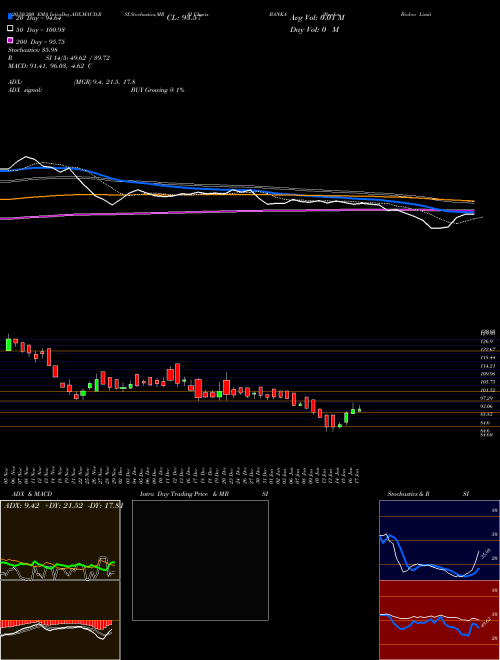Click the 97.29 price axis label
The height and width of the screenshot is (660, 500).
point(486,398)
